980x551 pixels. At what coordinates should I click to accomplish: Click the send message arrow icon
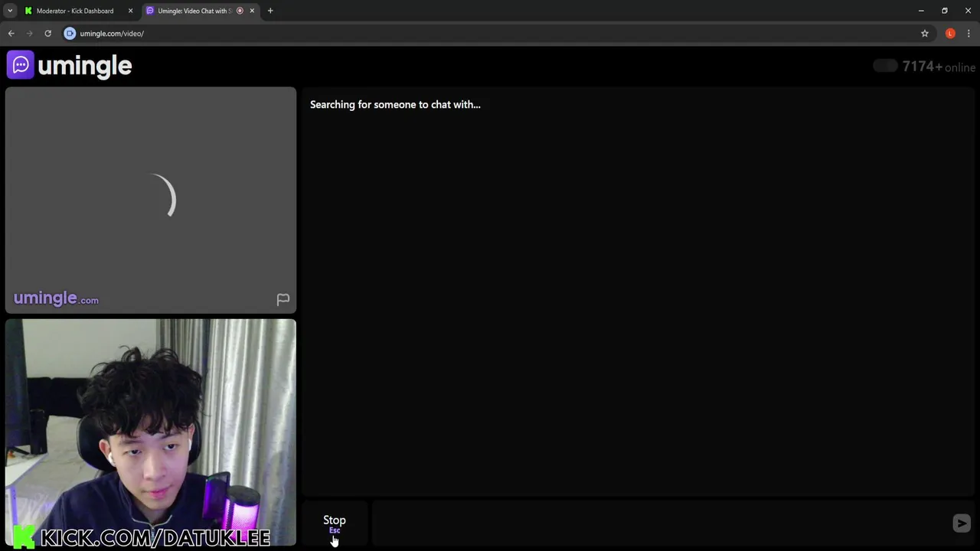[961, 523]
